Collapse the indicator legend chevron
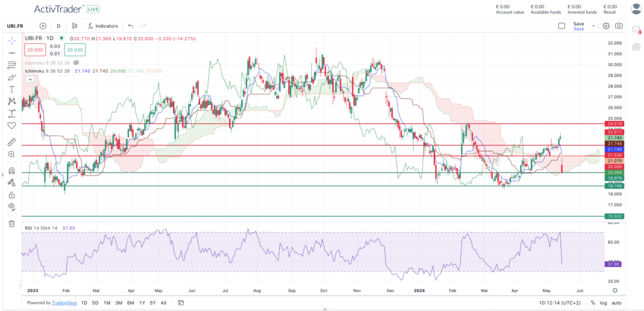This screenshot has height=311, width=644. (x=28, y=80)
